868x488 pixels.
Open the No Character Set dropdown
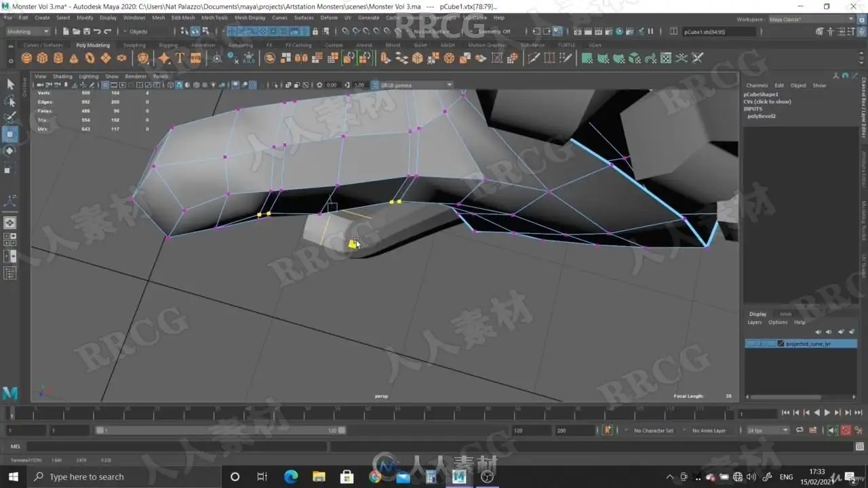point(653,430)
